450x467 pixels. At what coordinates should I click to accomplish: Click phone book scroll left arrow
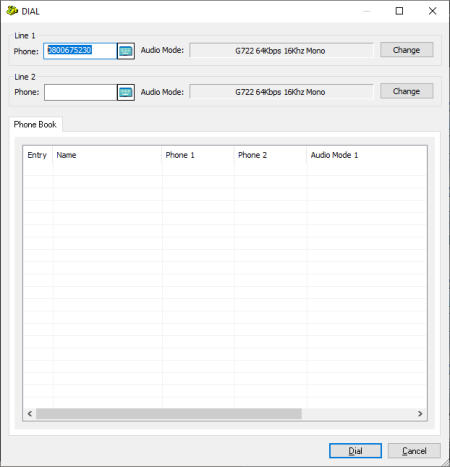[x=30, y=414]
